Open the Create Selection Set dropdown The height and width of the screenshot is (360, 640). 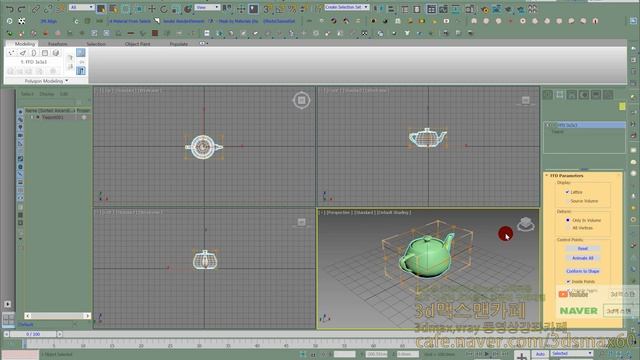tap(347, 7)
